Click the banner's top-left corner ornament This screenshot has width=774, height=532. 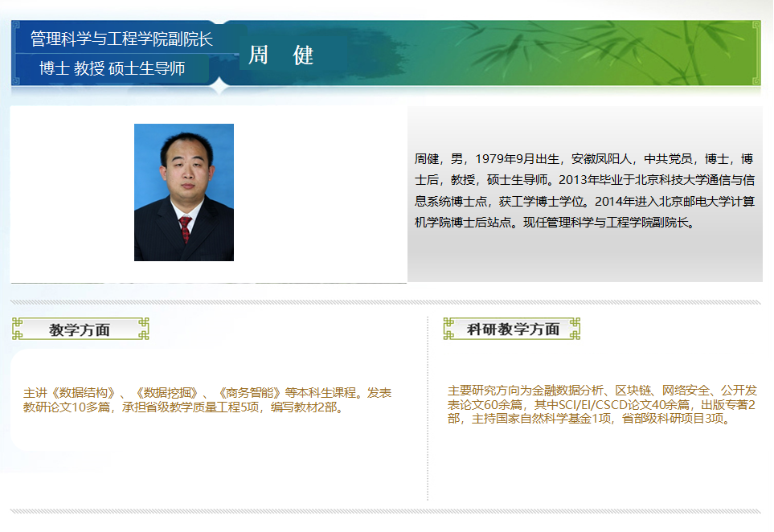point(16,26)
